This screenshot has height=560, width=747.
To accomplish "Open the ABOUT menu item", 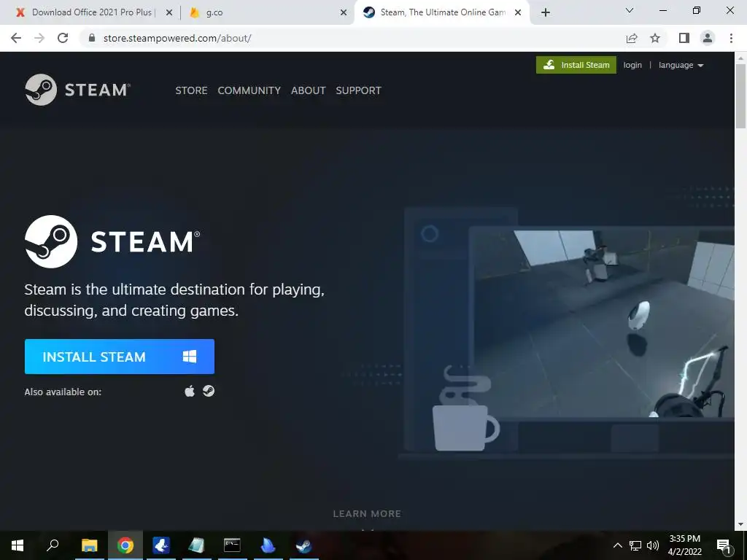I will (309, 90).
